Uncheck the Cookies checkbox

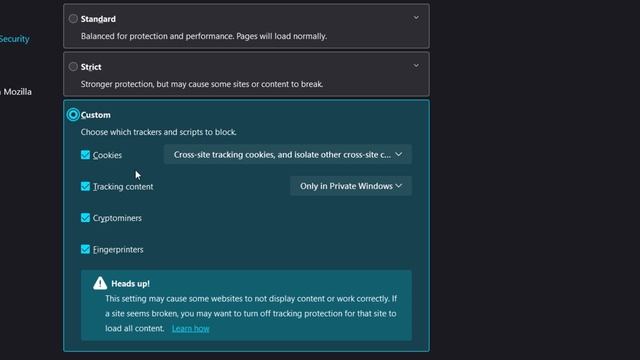click(x=85, y=155)
